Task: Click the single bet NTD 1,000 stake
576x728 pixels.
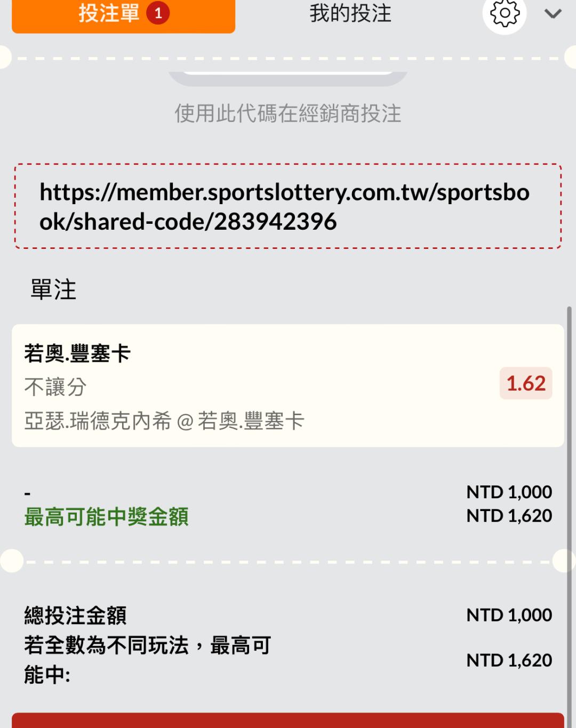Action: (509, 492)
